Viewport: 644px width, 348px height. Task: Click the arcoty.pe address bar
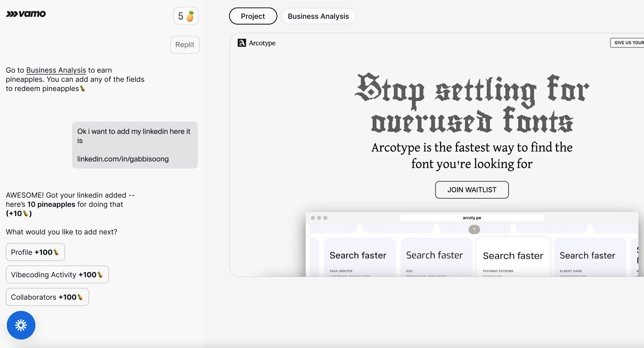coord(472,218)
